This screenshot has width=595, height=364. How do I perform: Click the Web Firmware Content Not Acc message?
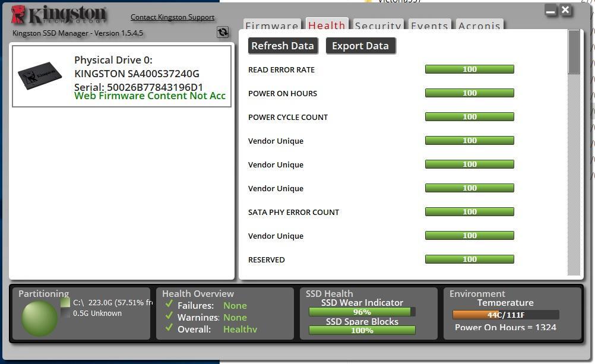pyautogui.click(x=150, y=96)
